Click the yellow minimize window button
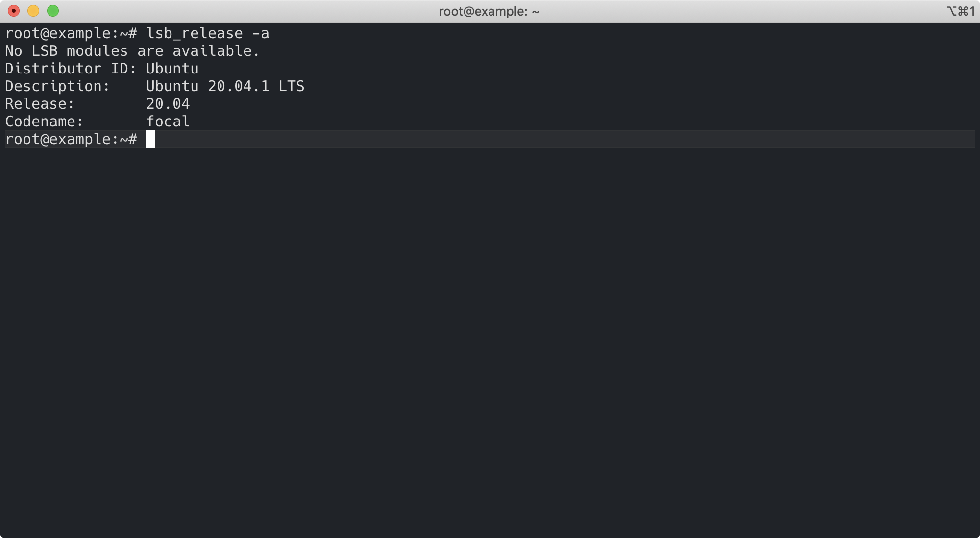This screenshot has width=980, height=538. 33,11
